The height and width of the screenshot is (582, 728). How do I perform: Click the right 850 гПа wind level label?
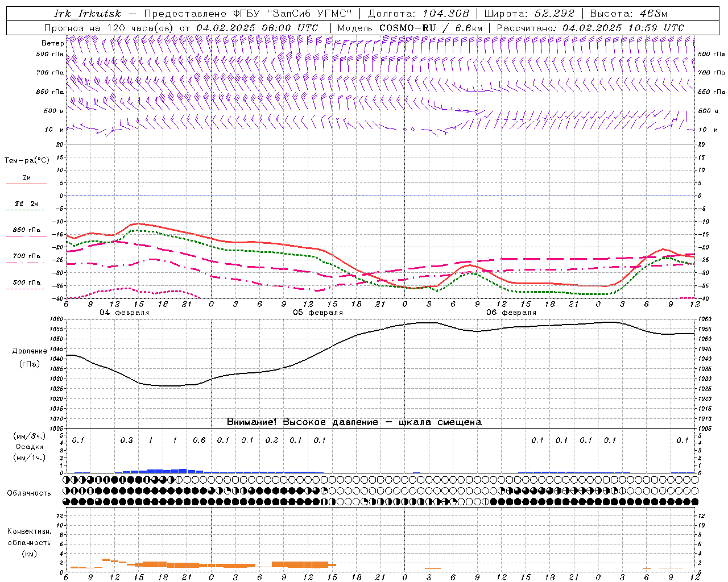pos(712,92)
